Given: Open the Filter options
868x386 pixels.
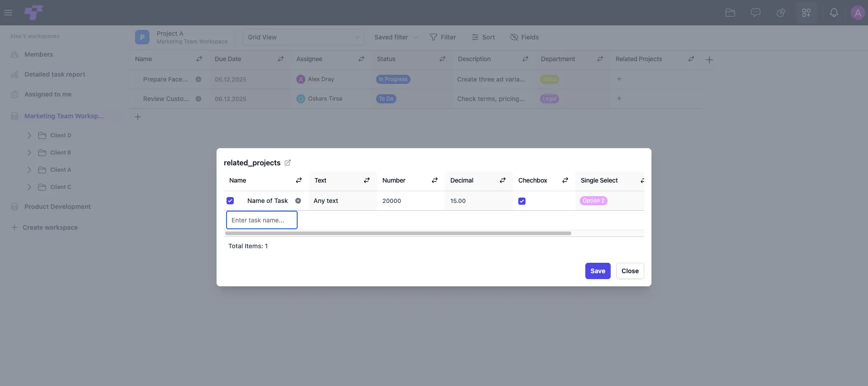Looking at the screenshot, I should [443, 37].
